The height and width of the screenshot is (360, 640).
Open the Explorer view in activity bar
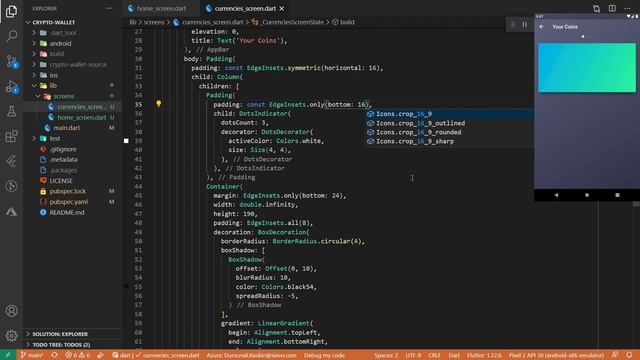(11, 11)
